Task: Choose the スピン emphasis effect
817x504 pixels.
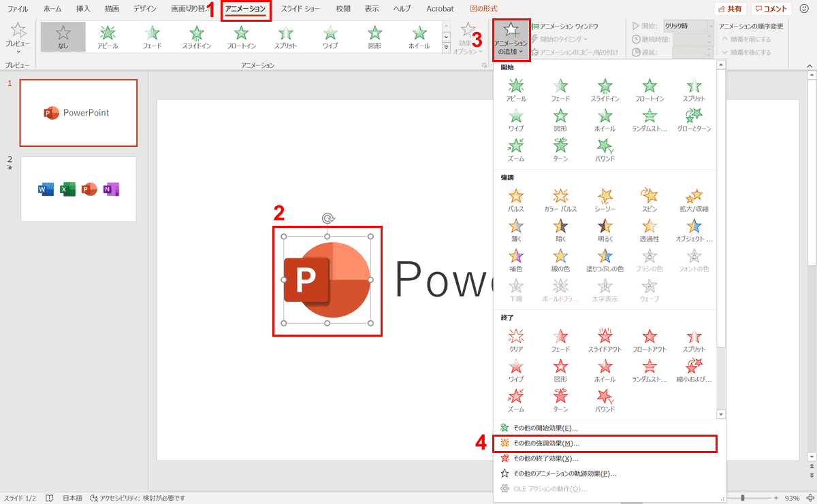Action: 650,200
